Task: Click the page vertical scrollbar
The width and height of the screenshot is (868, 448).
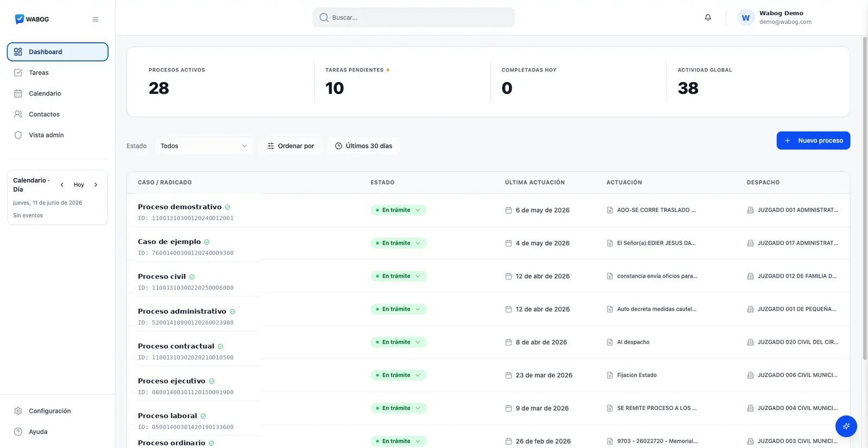Action: click(865, 198)
